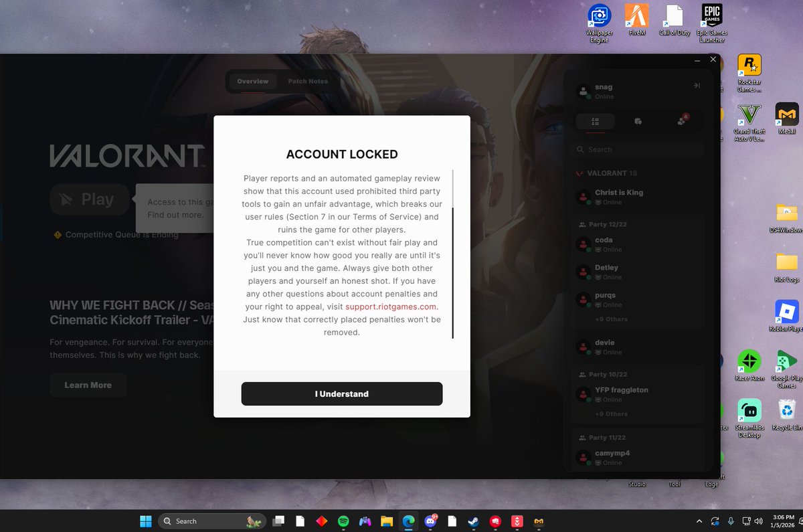Click the snag profile avatar
The height and width of the screenshot is (532, 803).
coord(584,91)
